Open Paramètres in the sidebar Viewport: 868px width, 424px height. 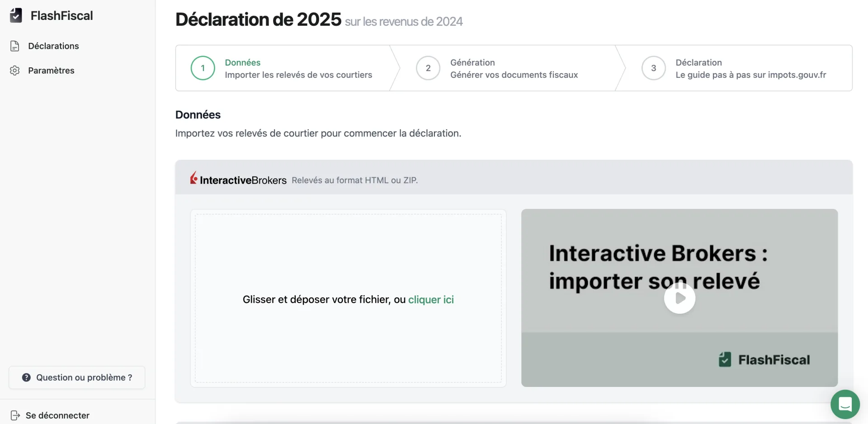coord(51,71)
